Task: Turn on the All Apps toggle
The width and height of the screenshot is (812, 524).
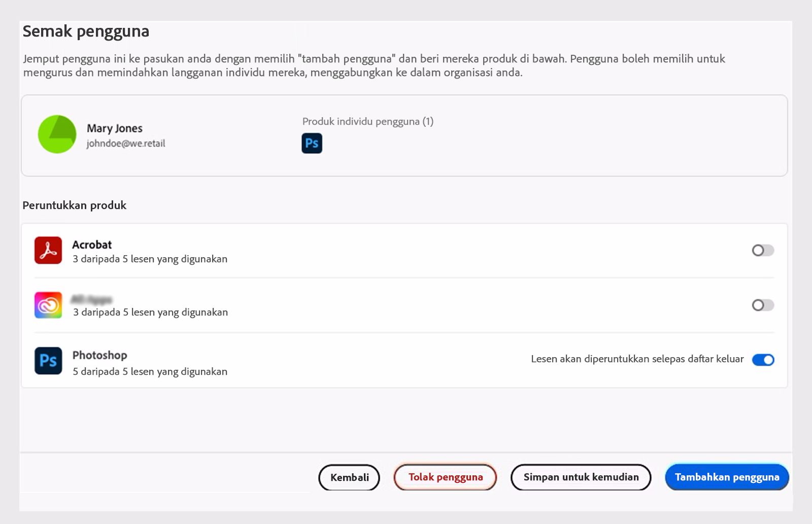Action: tap(762, 305)
